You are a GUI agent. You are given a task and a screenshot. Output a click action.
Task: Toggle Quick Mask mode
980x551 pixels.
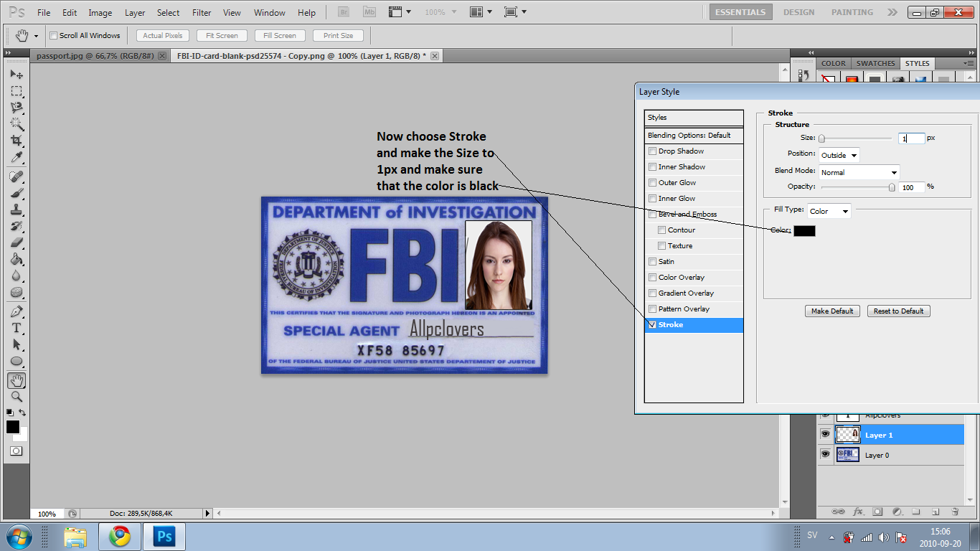pos(16,451)
